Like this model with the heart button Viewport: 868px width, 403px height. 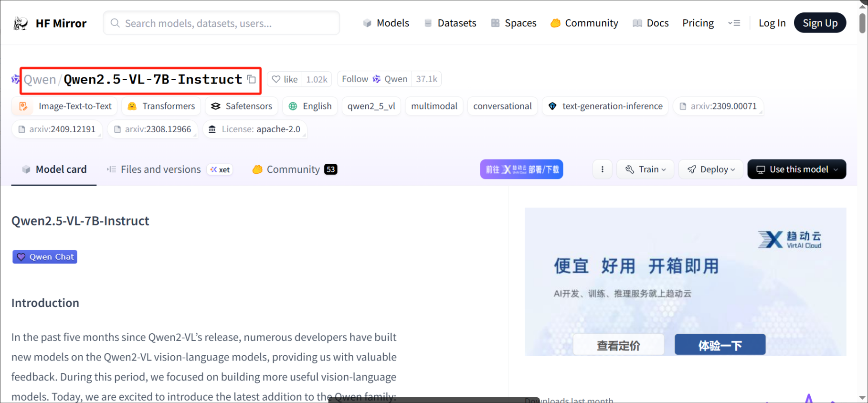[x=285, y=79]
